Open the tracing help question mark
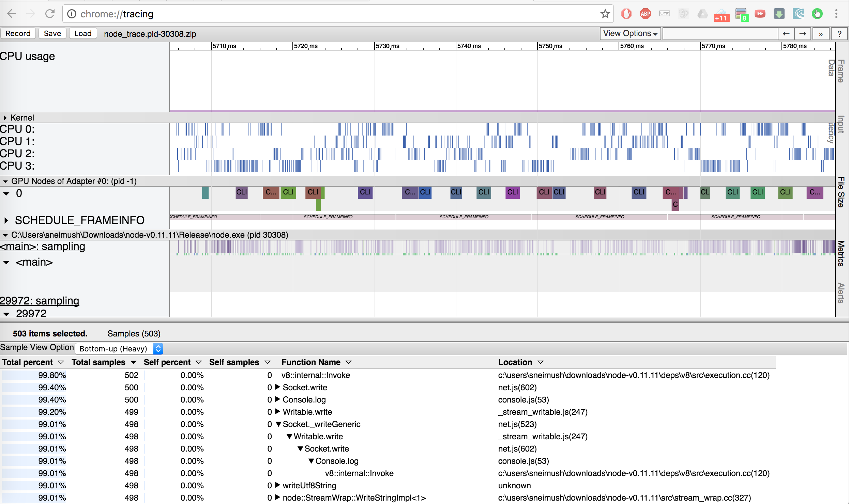850x504 pixels. click(x=839, y=34)
